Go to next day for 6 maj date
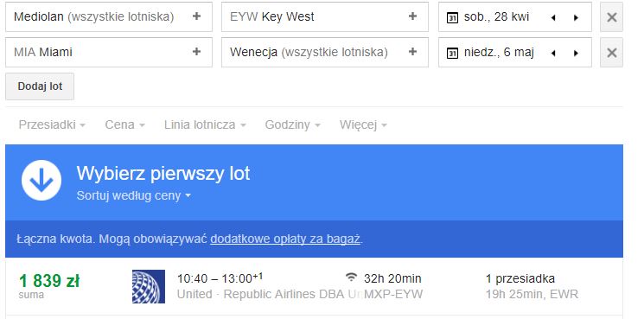Image resolution: width=644 pixels, height=319 pixels. (x=576, y=53)
